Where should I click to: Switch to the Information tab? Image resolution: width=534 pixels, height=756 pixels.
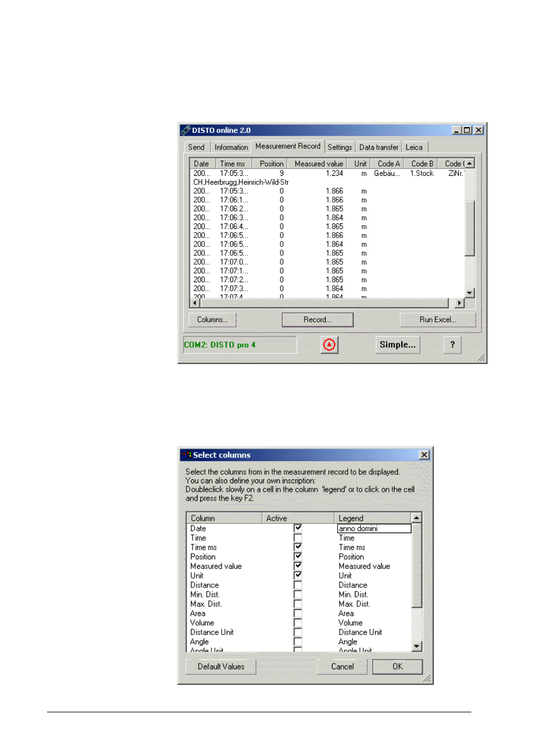(x=231, y=147)
